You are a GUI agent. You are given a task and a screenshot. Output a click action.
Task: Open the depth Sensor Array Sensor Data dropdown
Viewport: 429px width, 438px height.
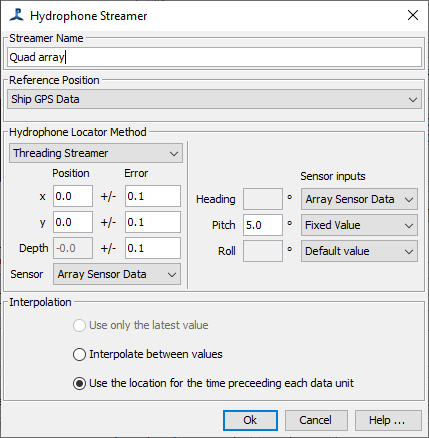click(x=117, y=274)
